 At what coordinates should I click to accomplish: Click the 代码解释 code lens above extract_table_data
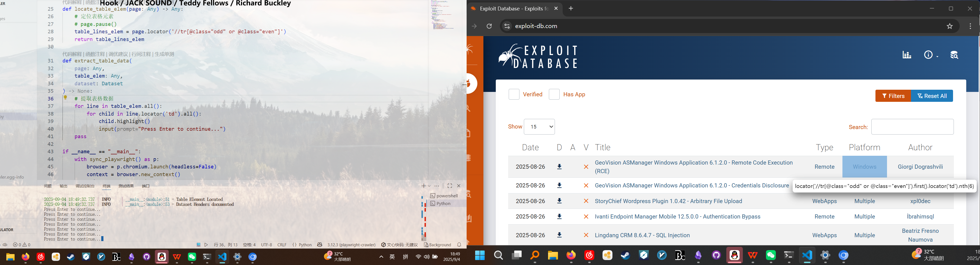[72, 54]
